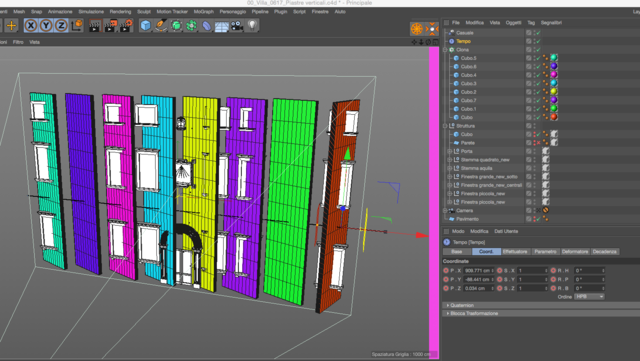Toggle the X axis lock icon

pyautogui.click(x=31, y=26)
